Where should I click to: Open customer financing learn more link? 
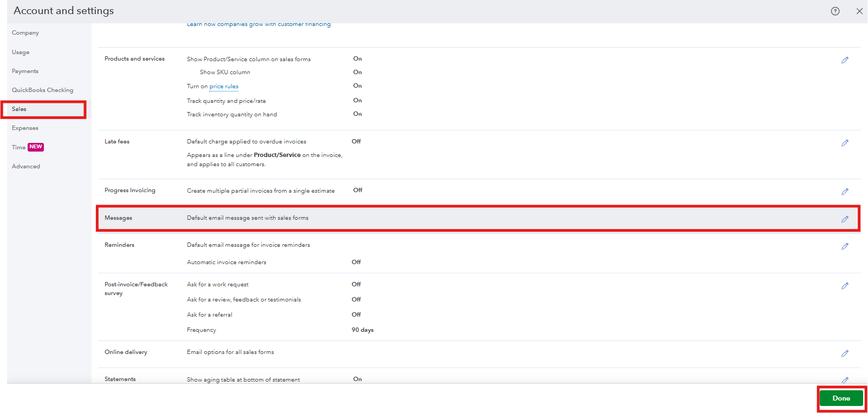pyautogui.click(x=258, y=24)
